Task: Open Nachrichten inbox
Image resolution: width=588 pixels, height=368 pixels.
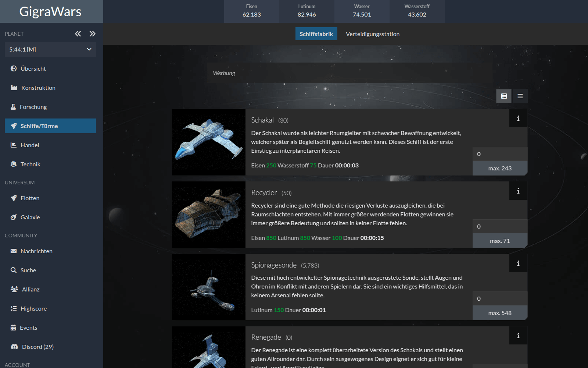Action: pos(50,251)
